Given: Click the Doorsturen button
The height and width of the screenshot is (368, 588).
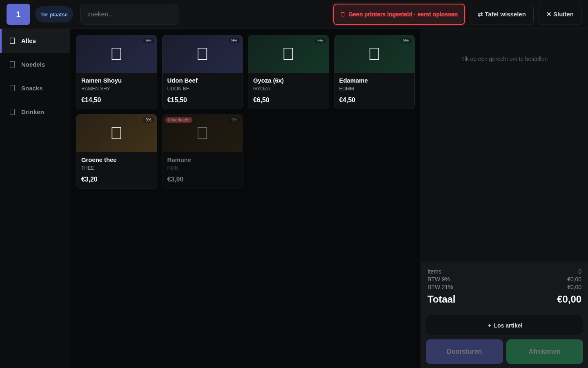Looking at the screenshot, I should coord(464,352).
